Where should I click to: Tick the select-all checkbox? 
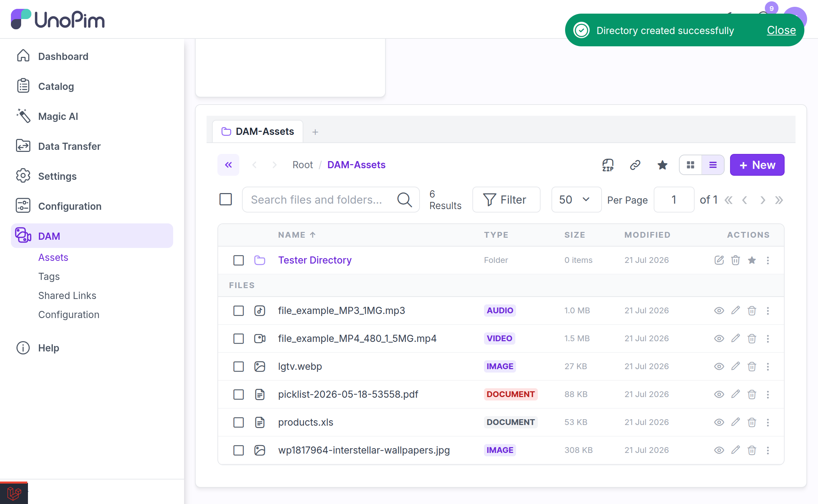click(226, 199)
